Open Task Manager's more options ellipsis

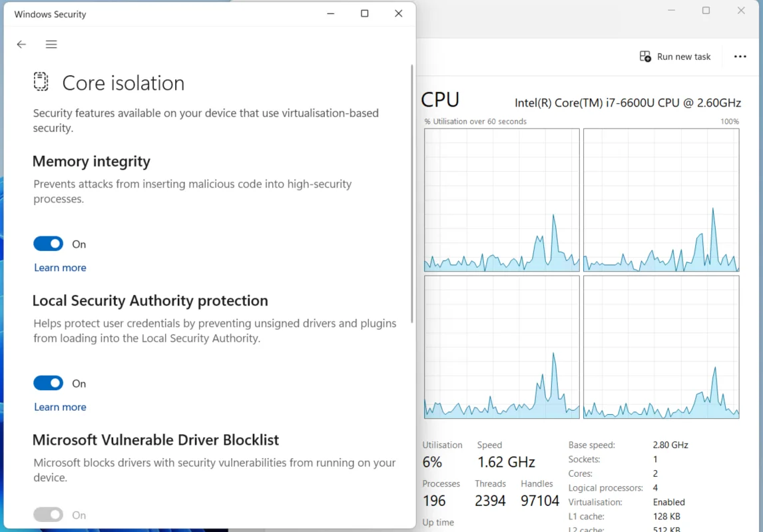pos(740,57)
